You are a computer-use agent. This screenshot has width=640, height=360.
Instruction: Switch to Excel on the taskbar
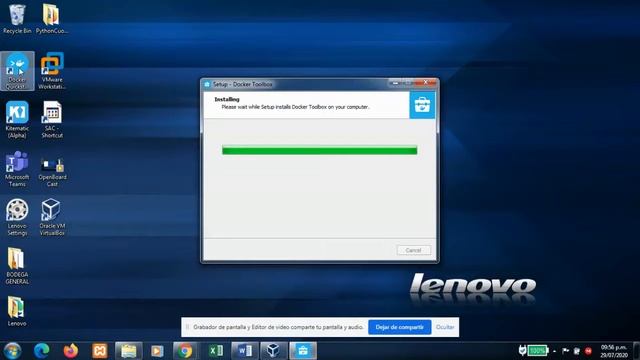coord(216,351)
